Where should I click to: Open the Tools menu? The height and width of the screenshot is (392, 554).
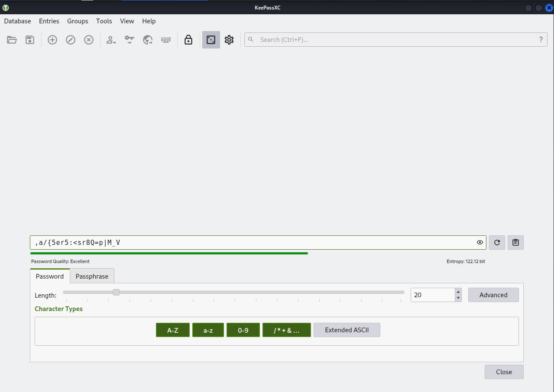(x=104, y=21)
